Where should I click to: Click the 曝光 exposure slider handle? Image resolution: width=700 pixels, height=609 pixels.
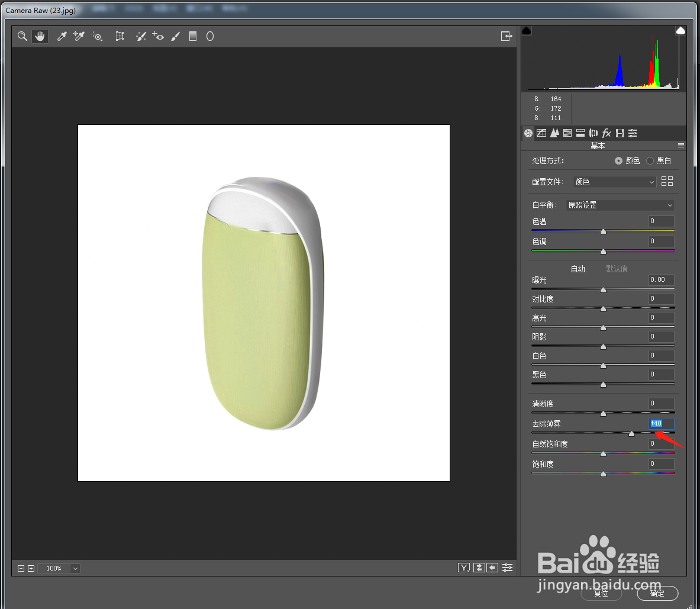[603, 290]
